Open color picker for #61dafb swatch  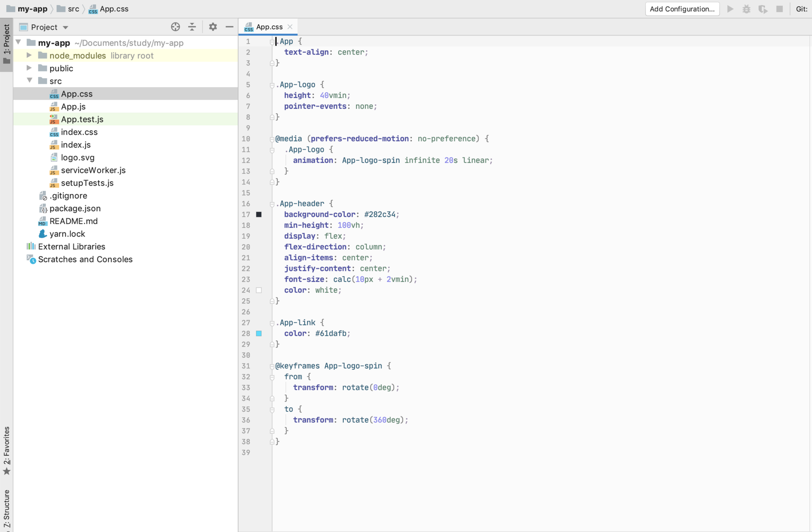(x=259, y=334)
